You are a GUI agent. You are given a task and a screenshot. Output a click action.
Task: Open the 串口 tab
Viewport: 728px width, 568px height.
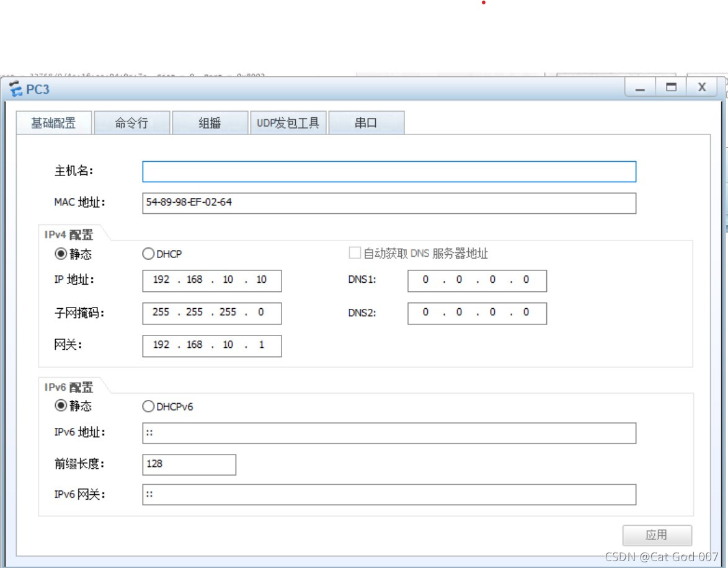(366, 123)
